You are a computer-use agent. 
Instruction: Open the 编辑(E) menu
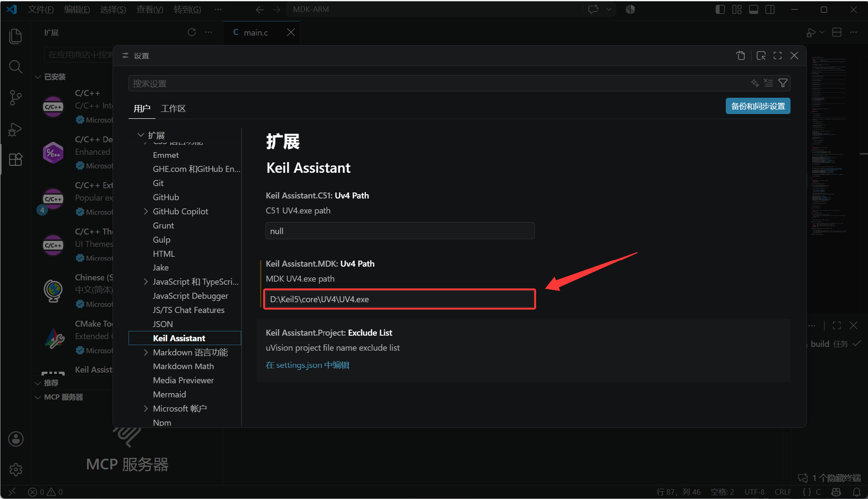coord(77,9)
